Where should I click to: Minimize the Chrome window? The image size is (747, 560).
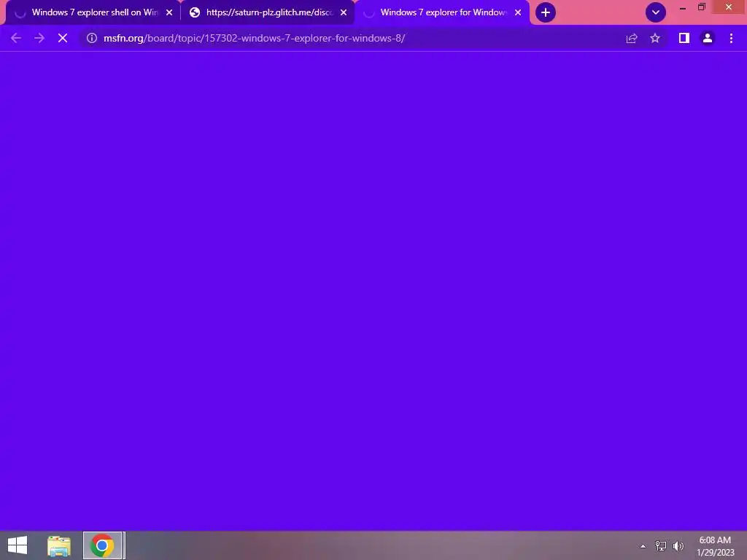coord(683,7)
